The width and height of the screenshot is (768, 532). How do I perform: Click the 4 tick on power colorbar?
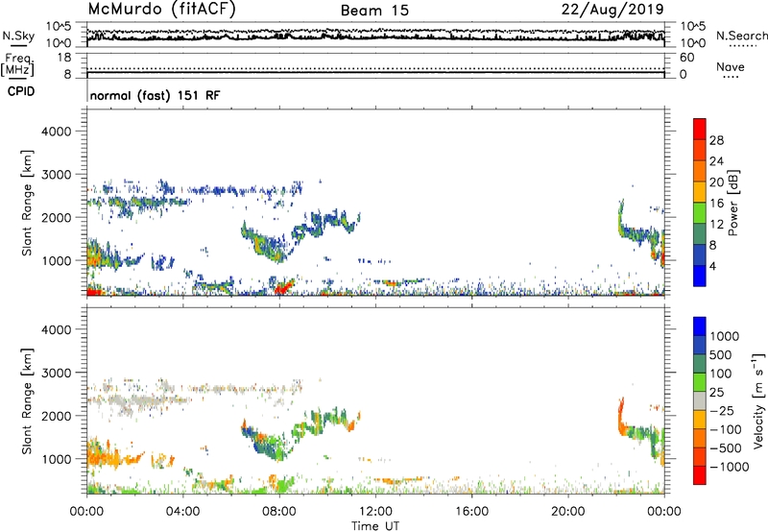(712, 266)
